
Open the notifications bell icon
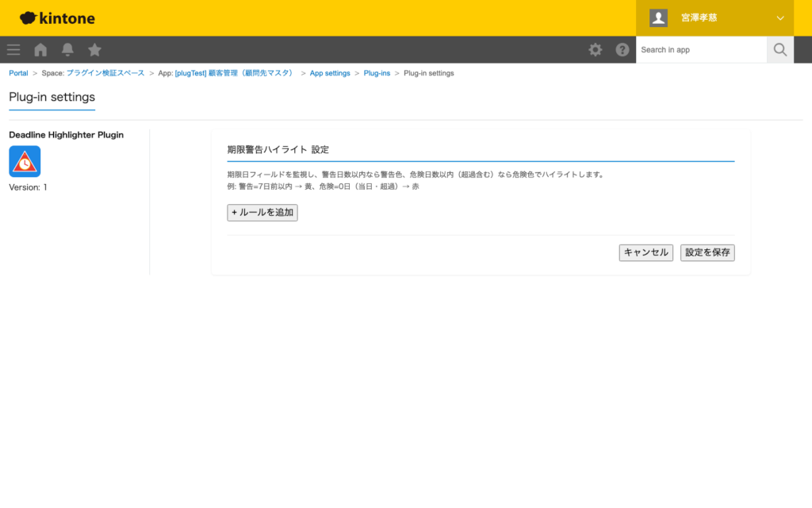click(67, 49)
